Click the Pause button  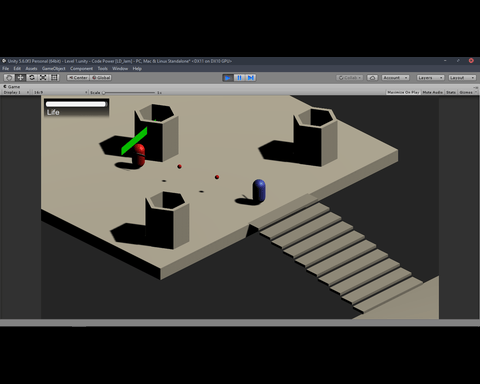click(x=239, y=78)
